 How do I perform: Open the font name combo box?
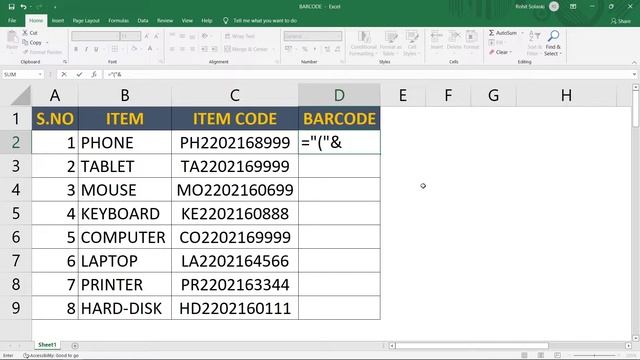(96, 36)
